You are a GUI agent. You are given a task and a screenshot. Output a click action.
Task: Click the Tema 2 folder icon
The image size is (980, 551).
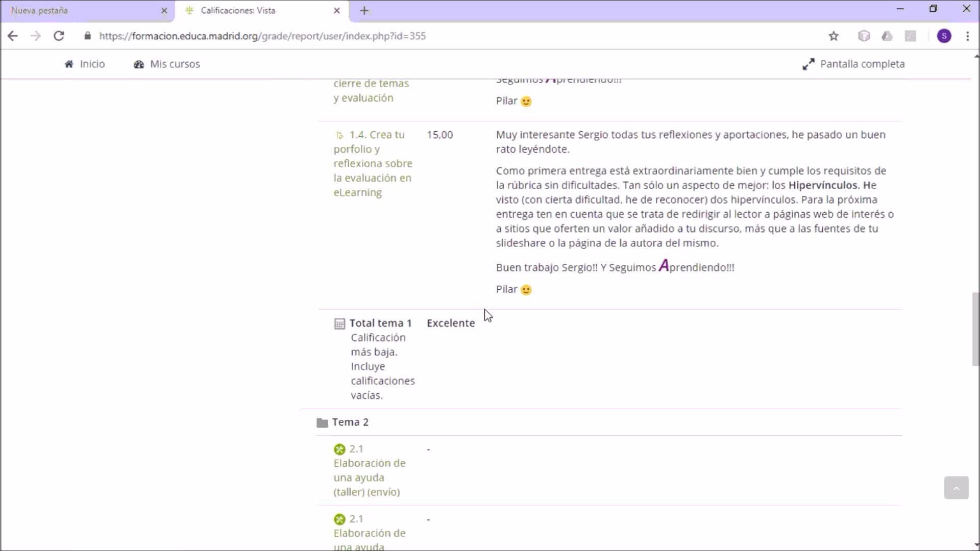(x=322, y=422)
